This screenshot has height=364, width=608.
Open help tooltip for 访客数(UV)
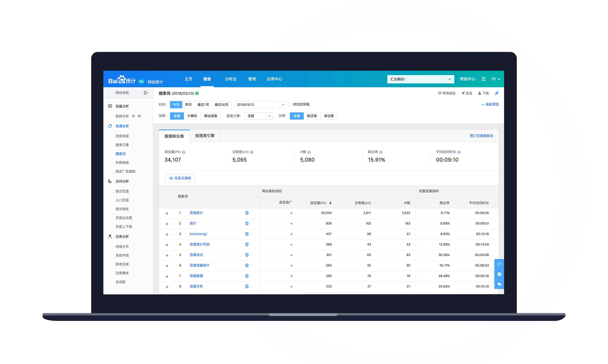252,152
